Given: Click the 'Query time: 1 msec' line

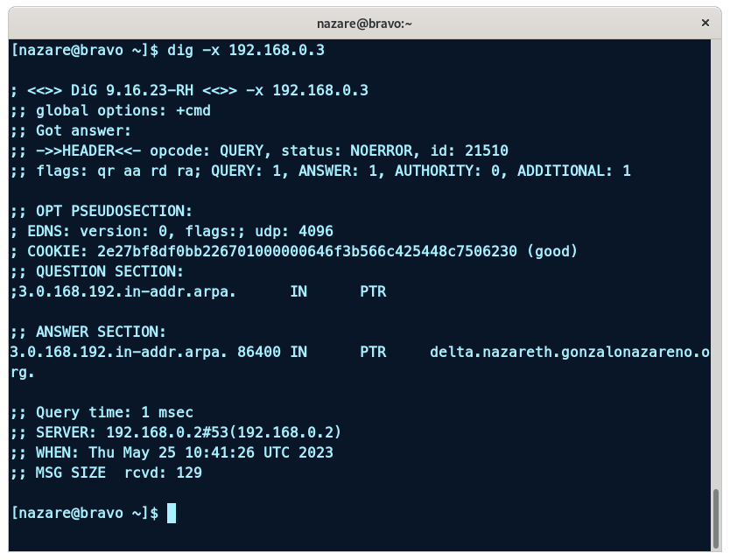Looking at the screenshot, I should point(115,413).
